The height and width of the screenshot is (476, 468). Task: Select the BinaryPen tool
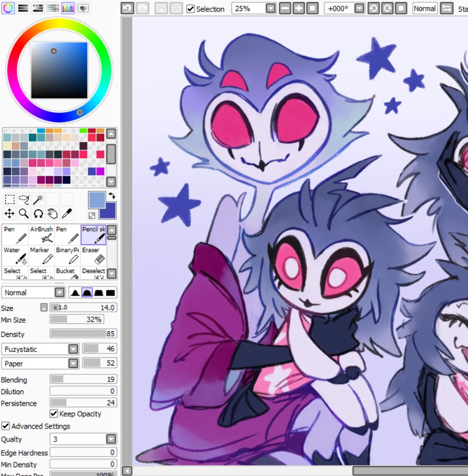click(x=67, y=255)
